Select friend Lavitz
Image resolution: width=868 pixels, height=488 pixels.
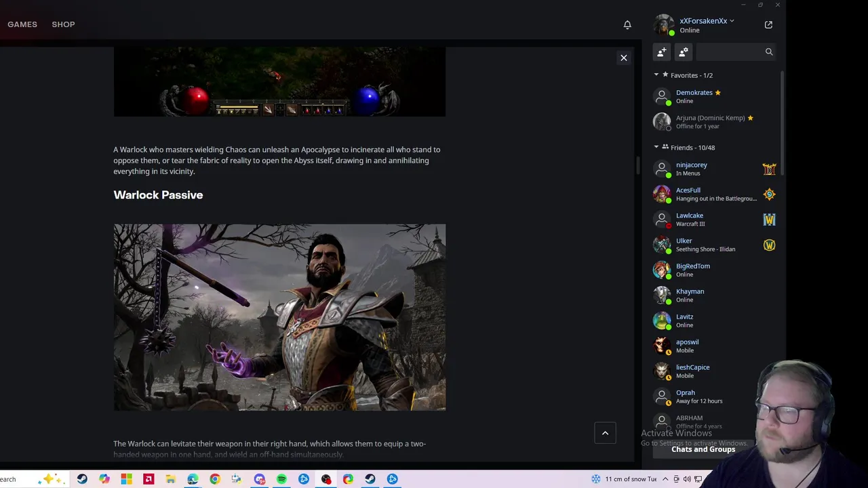[715, 321]
